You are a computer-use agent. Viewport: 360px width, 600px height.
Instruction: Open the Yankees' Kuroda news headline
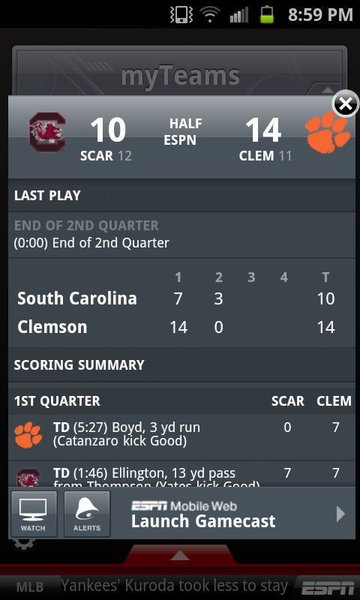tap(174, 586)
